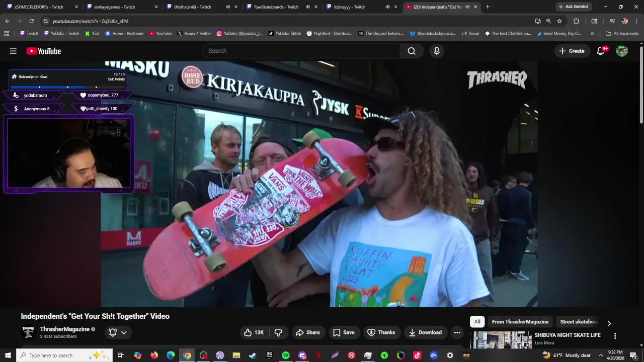Click the address bar URL
Viewport: 644px width, 362px height.
pos(91,21)
